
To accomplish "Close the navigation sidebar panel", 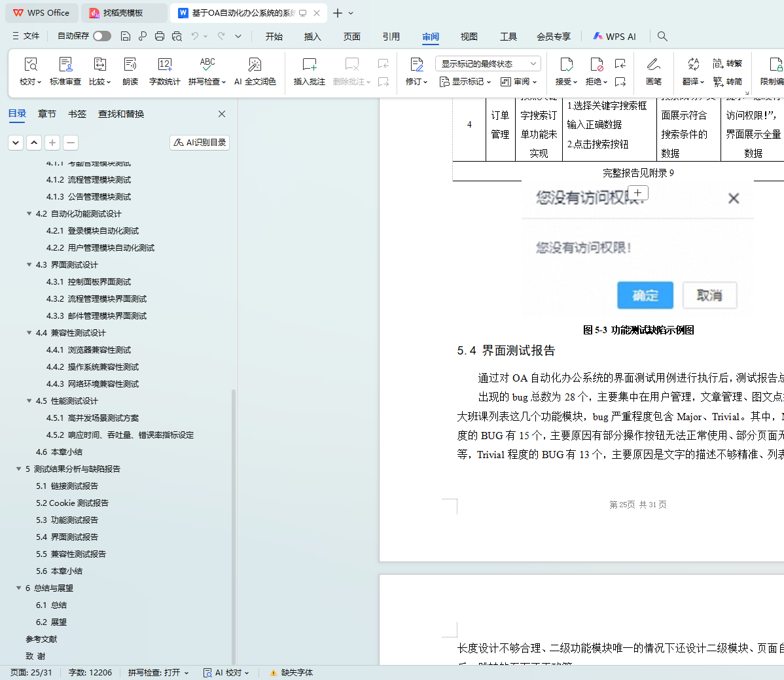I will (x=222, y=114).
